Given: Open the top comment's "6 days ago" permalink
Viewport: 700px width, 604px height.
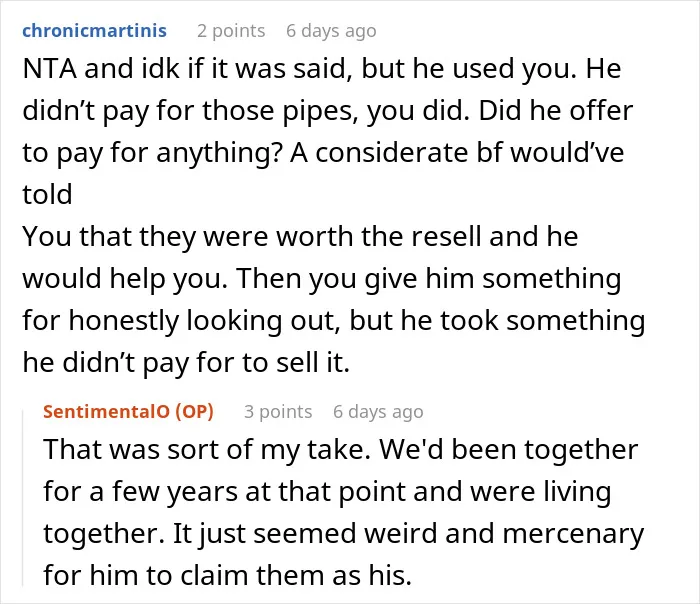Looking at the screenshot, I should pyautogui.click(x=331, y=31).
